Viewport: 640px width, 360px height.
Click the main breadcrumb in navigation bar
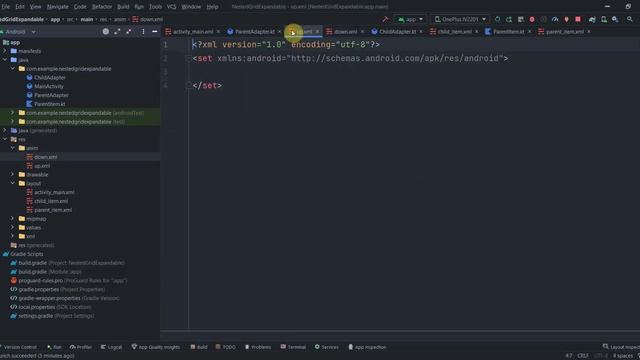[87, 19]
